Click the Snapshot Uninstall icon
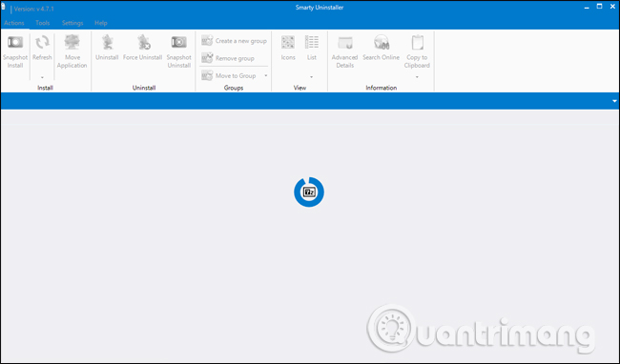The height and width of the screenshot is (364, 620). coord(178,42)
